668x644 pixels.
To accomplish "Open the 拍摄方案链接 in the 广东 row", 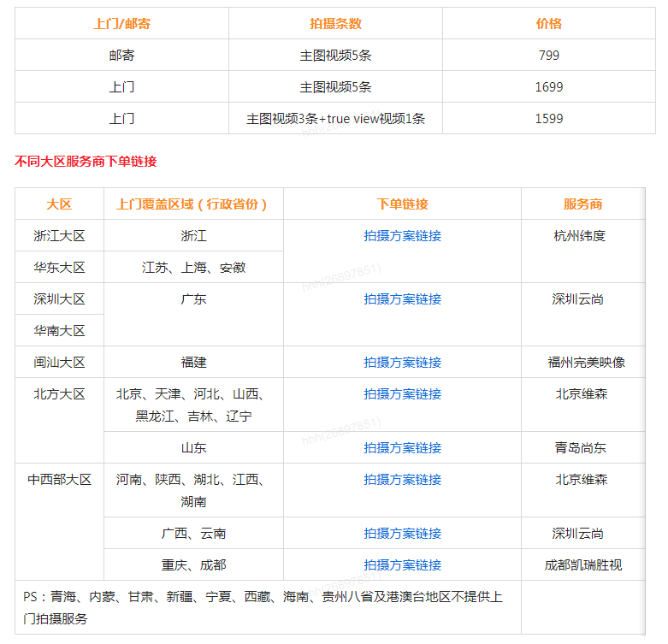I will click(x=402, y=299).
